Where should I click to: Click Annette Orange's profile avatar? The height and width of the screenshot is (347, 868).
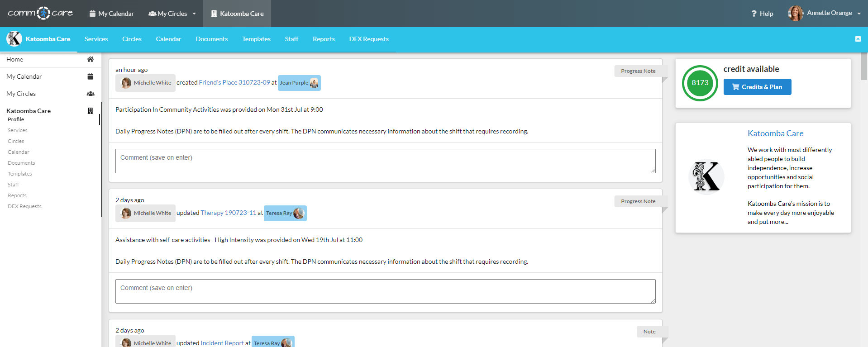[795, 13]
